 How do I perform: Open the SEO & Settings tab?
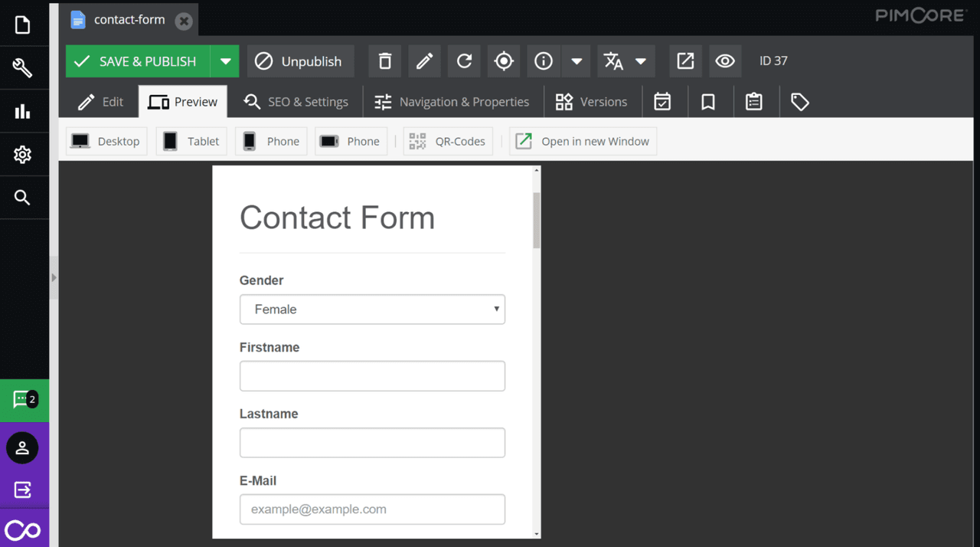(296, 102)
